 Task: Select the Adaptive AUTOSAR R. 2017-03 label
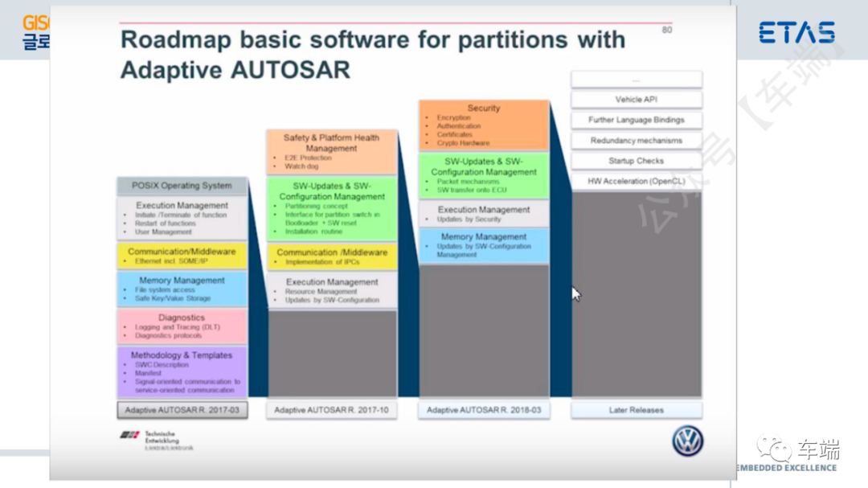(x=182, y=411)
